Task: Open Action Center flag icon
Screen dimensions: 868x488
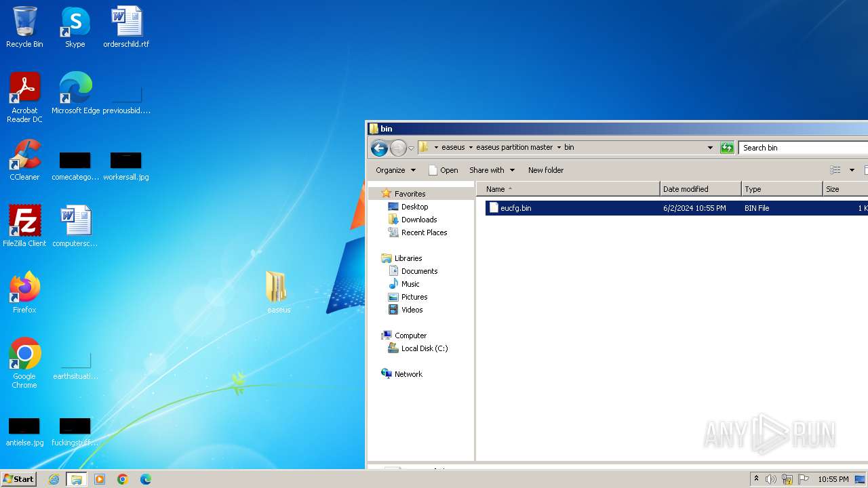Action: pos(804,479)
